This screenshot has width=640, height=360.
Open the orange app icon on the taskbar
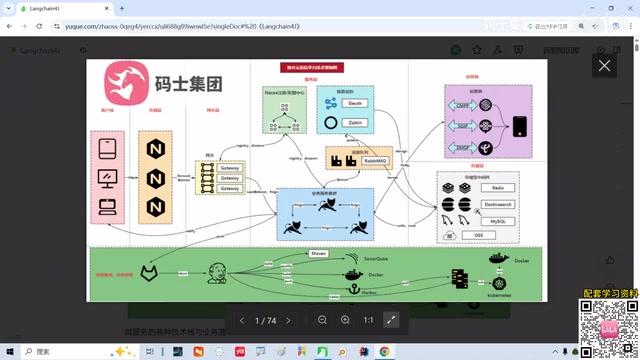pyautogui.click(x=198, y=351)
